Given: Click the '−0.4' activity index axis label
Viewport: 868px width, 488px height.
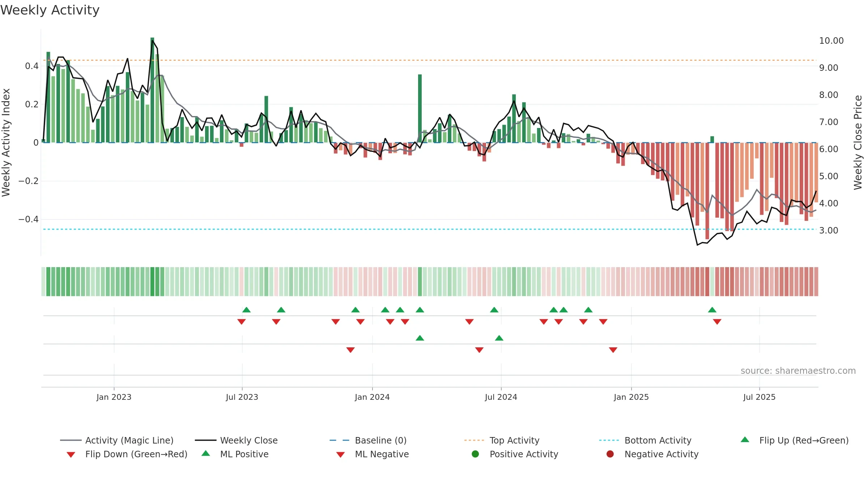Looking at the screenshot, I should pyautogui.click(x=28, y=219).
